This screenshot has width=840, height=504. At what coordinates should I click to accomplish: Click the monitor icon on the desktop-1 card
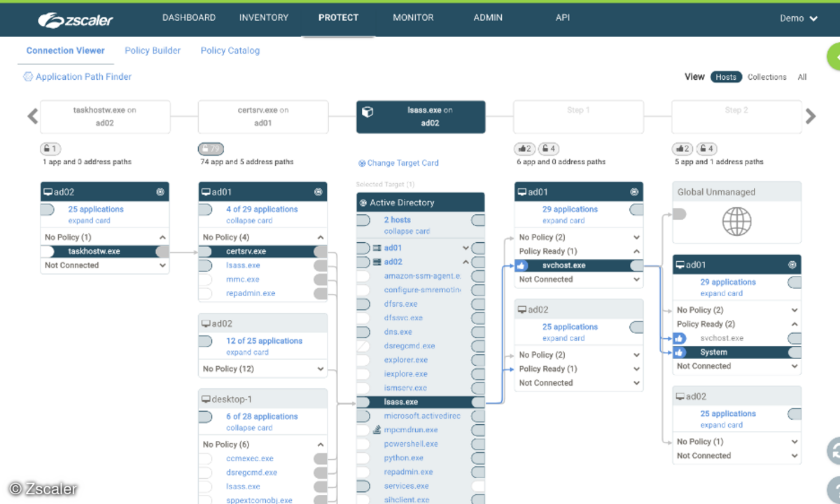206,399
